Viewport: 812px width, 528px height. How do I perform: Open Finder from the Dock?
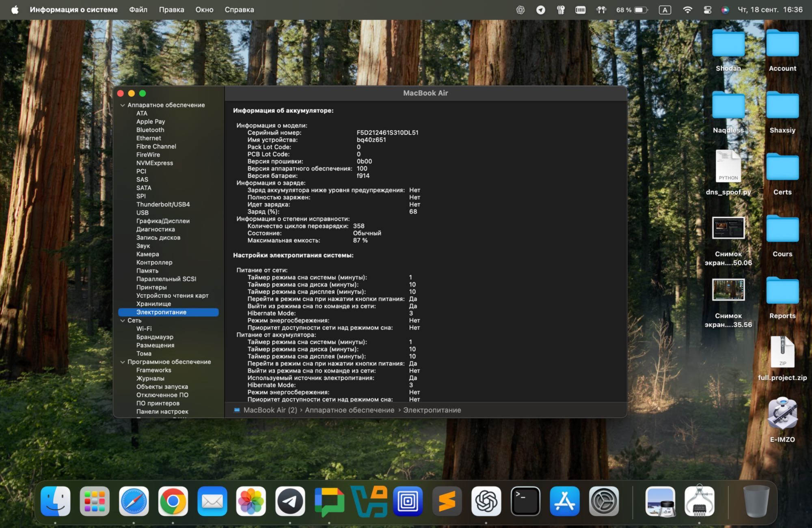(55, 501)
